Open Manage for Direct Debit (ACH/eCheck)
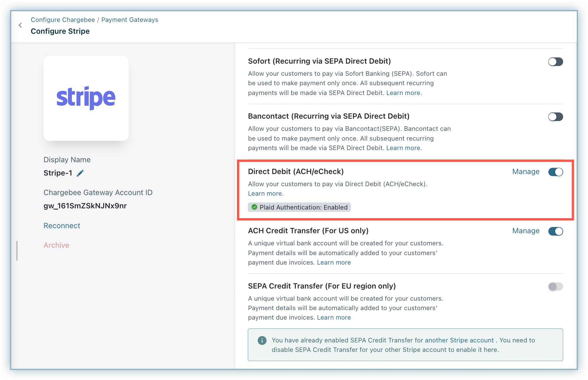 [526, 172]
